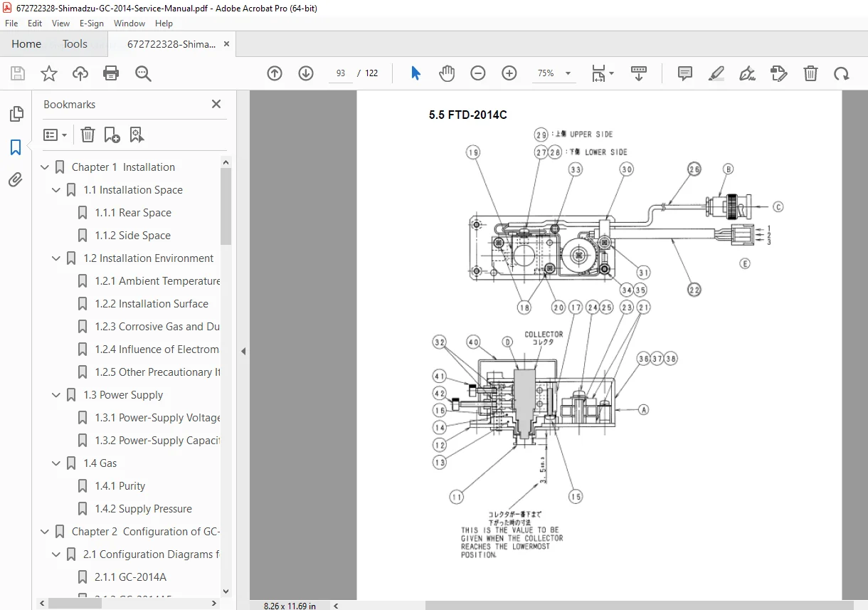
Task: Collapse 1.3 Power Supply bookmark
Action: [56, 395]
